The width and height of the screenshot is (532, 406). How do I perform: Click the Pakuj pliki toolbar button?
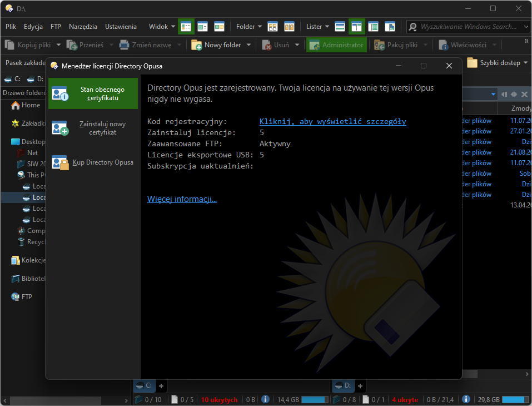(x=396, y=45)
